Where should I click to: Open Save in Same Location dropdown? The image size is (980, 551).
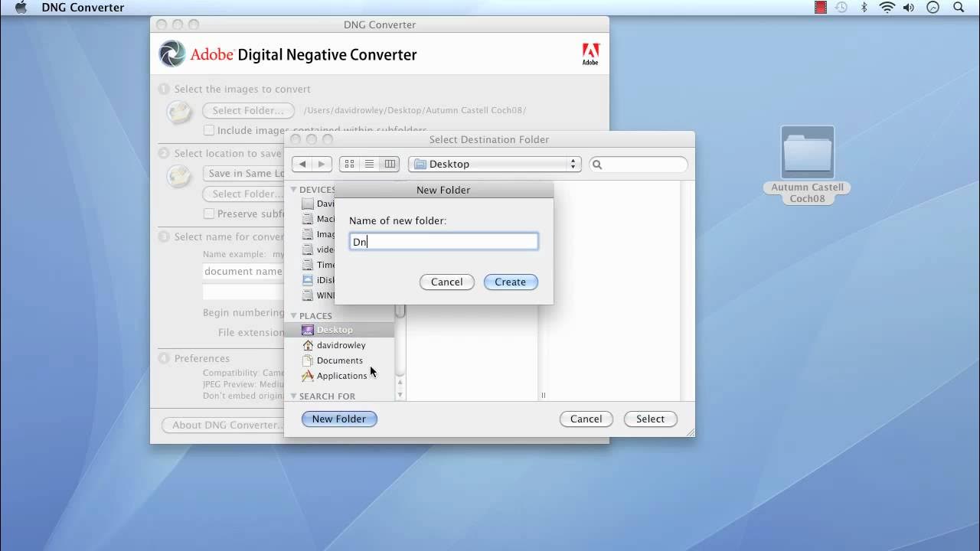(243, 173)
